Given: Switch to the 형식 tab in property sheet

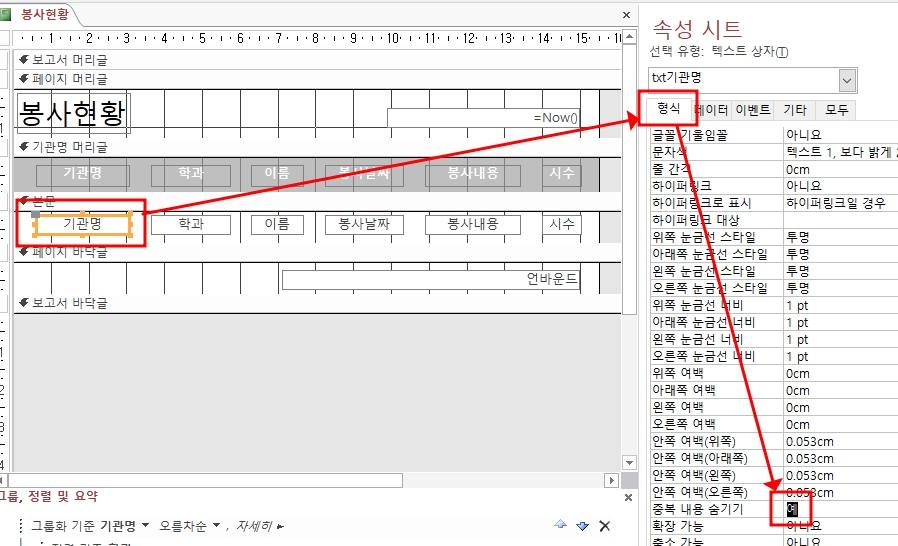Looking at the screenshot, I should click(668, 108).
